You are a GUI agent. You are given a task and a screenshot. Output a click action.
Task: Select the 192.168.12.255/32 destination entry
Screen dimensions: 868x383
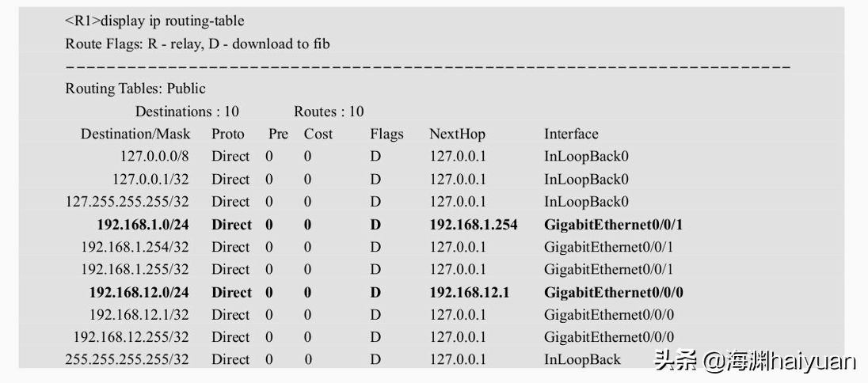(x=131, y=337)
